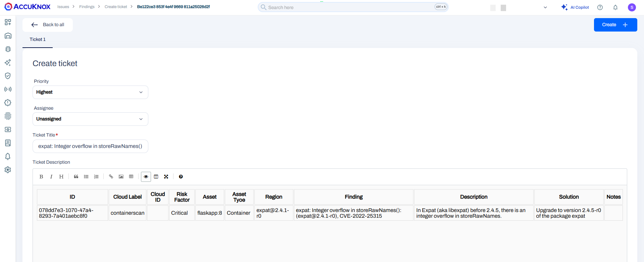The width and height of the screenshot is (644, 262).
Task: Open the bug issues icon in sidebar
Action: pyautogui.click(x=8, y=49)
